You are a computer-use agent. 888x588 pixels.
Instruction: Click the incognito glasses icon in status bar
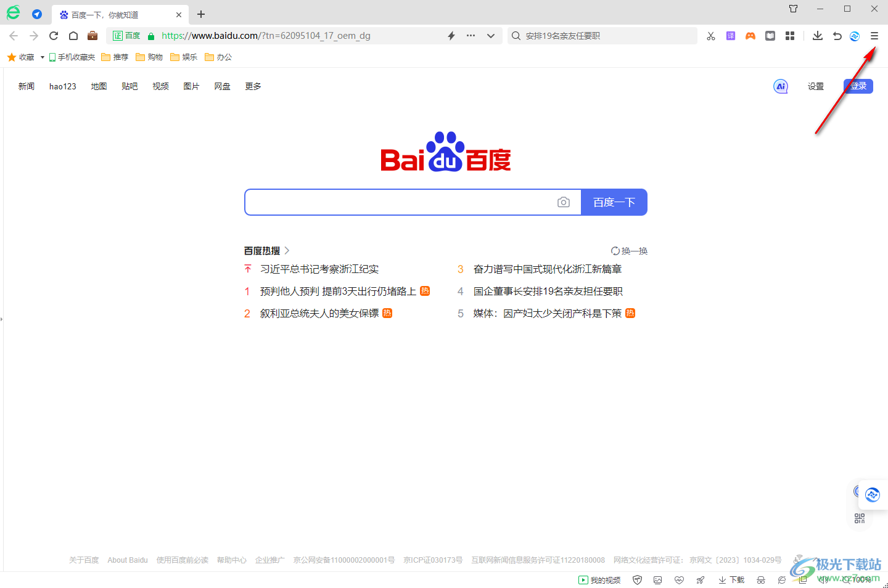761,580
